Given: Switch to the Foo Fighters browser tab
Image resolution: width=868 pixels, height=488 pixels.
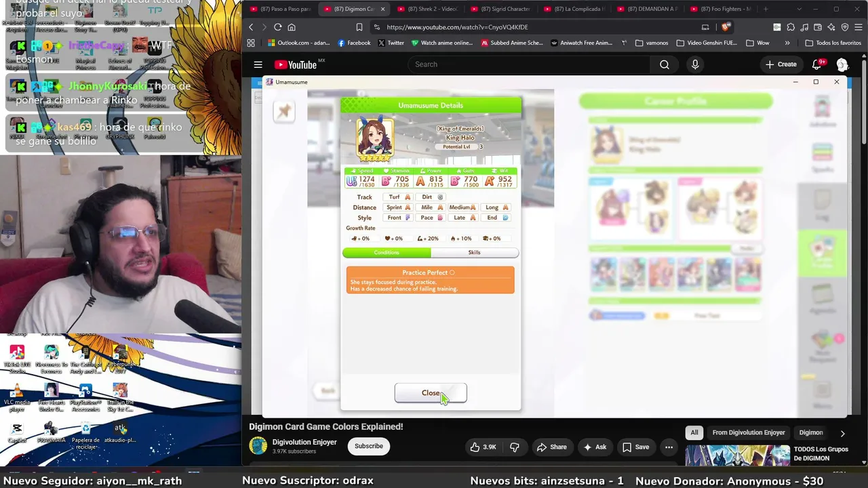Looking at the screenshot, I should point(719,9).
